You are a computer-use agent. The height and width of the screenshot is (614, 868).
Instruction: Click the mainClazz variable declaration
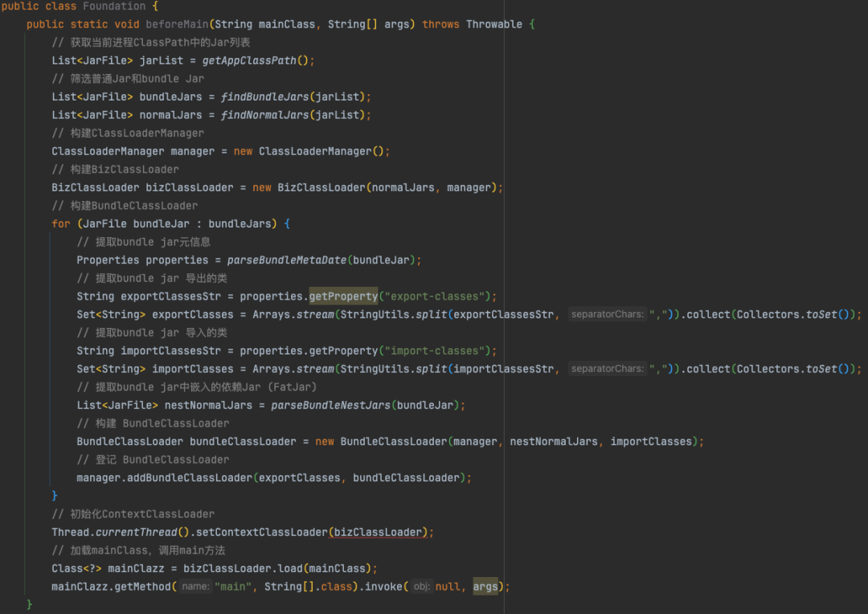(x=136, y=569)
